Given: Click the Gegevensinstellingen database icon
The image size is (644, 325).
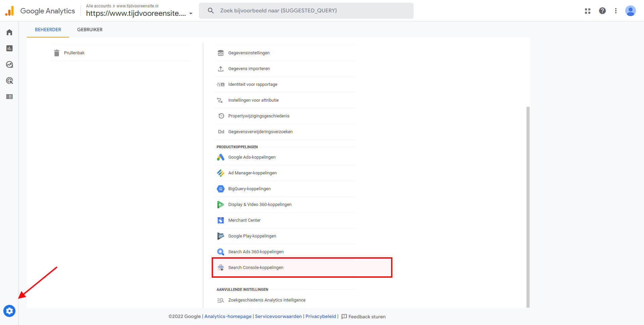Looking at the screenshot, I should pos(221,53).
